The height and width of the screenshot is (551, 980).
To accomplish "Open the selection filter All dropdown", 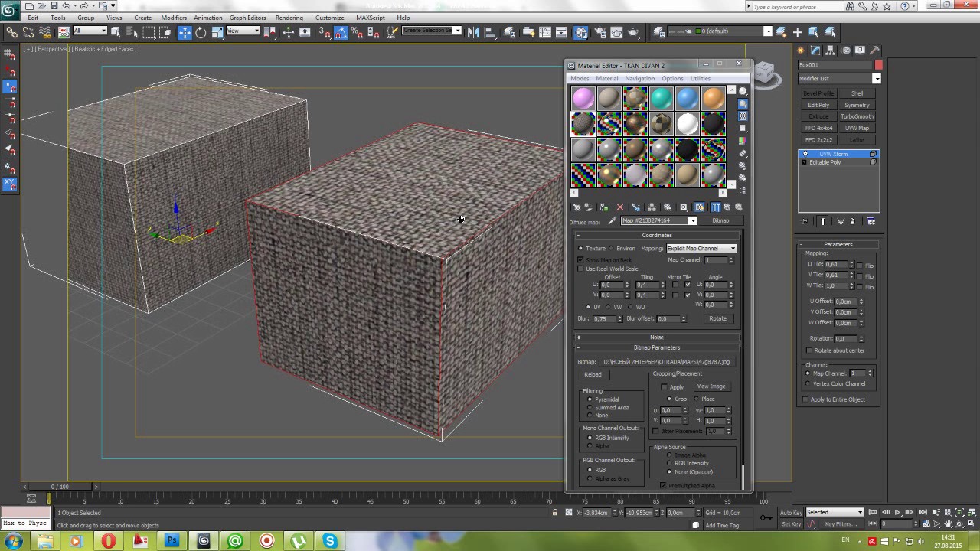I will click(x=90, y=31).
